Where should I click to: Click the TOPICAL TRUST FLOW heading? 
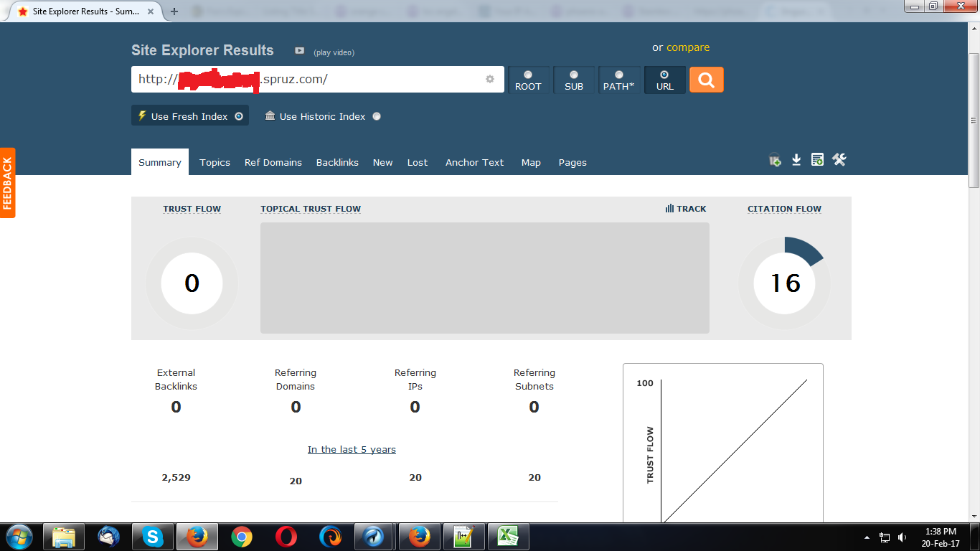coord(311,209)
